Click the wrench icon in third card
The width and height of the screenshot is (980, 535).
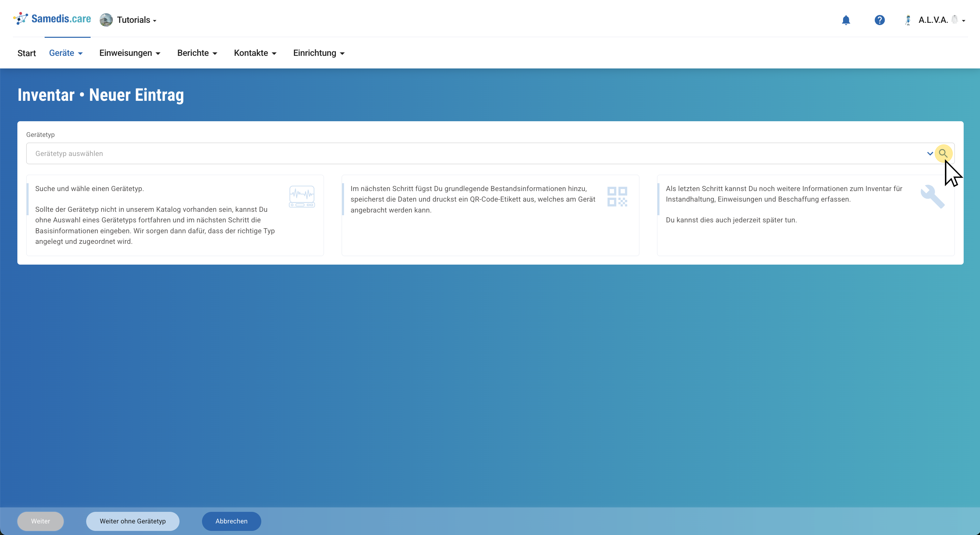(x=932, y=196)
